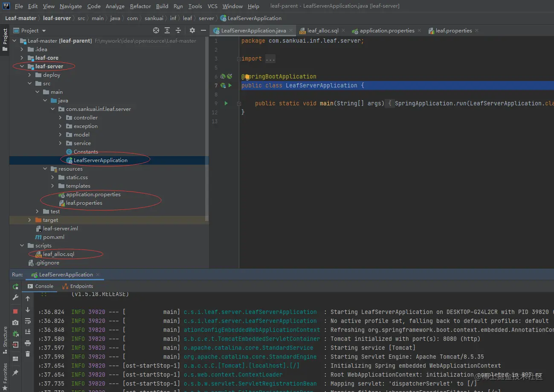Collapse the leaf-server module
The height and width of the screenshot is (392, 554).
[22, 67]
